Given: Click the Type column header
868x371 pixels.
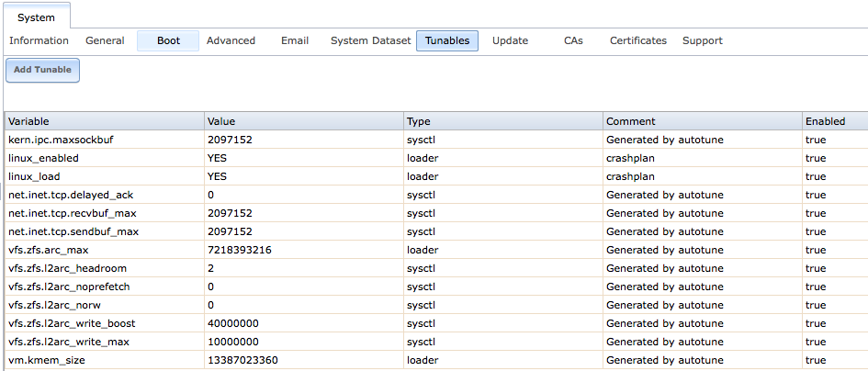Looking at the screenshot, I should [502, 121].
